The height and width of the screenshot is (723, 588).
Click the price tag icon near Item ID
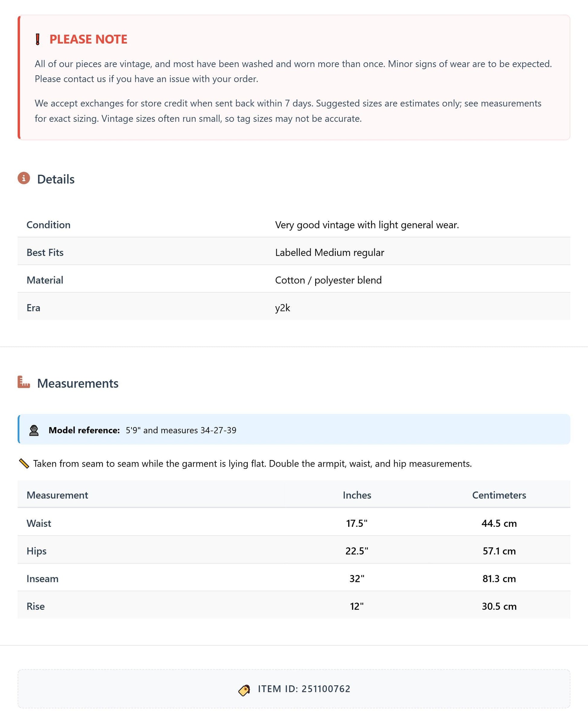pos(244,689)
